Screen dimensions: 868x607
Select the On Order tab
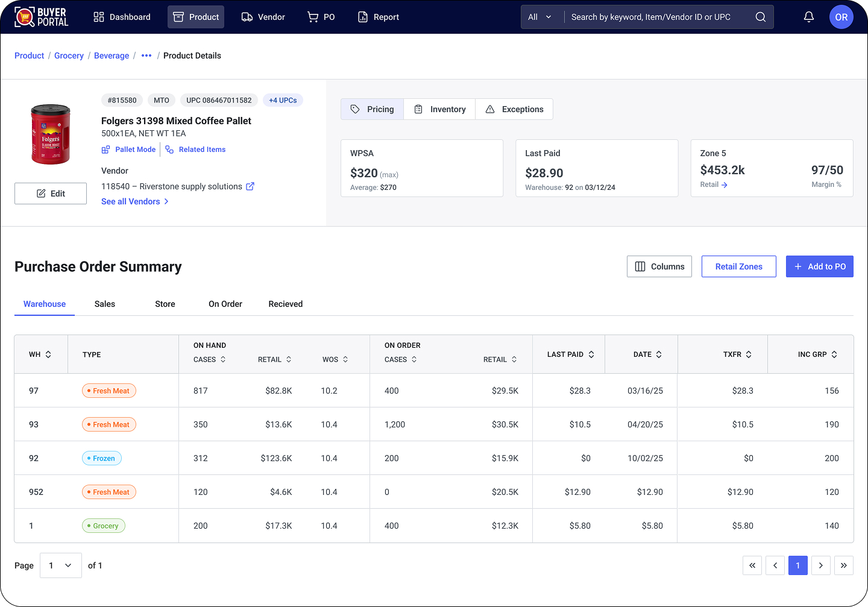tap(225, 304)
